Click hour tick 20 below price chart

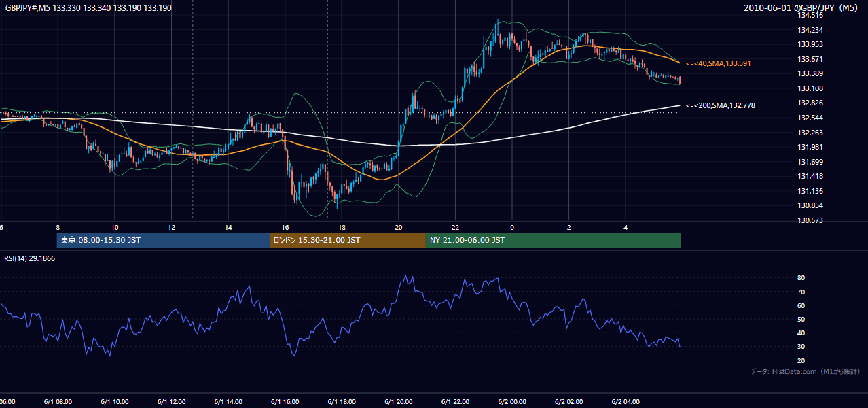(399, 228)
